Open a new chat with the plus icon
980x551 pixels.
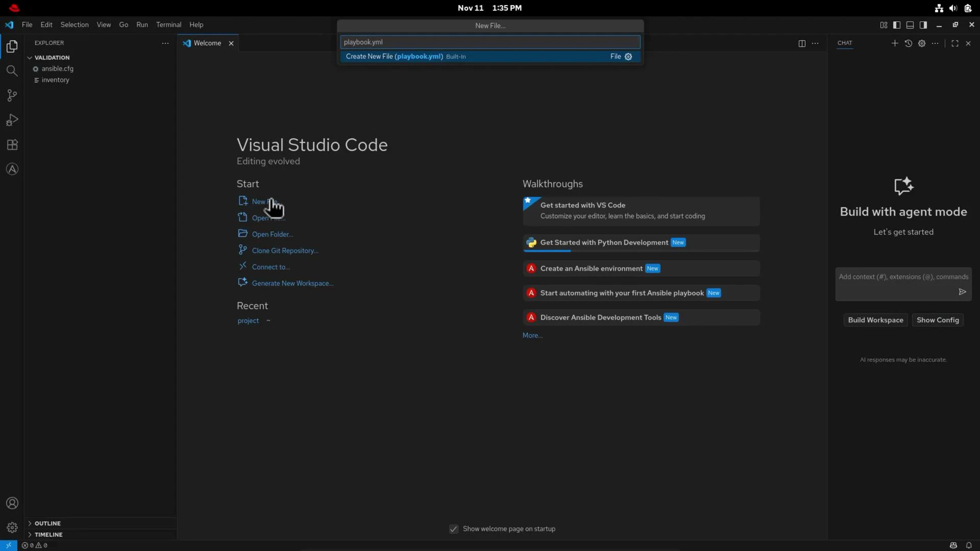pyautogui.click(x=895, y=43)
